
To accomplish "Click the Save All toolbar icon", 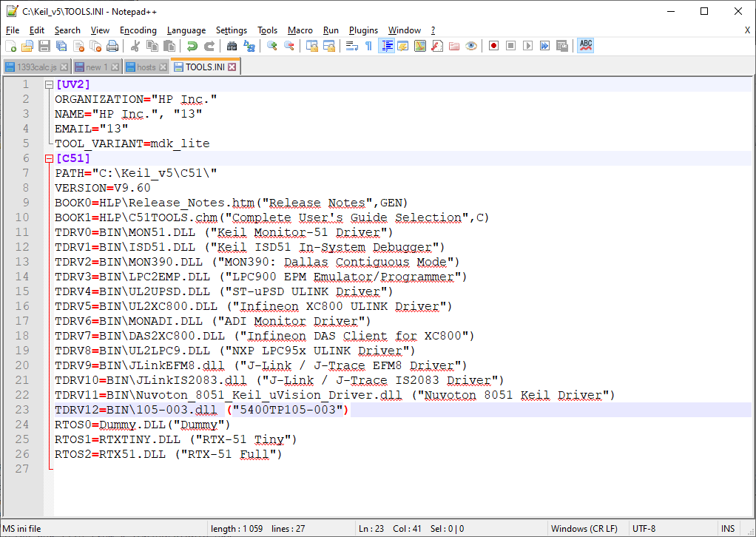I will click(x=61, y=46).
